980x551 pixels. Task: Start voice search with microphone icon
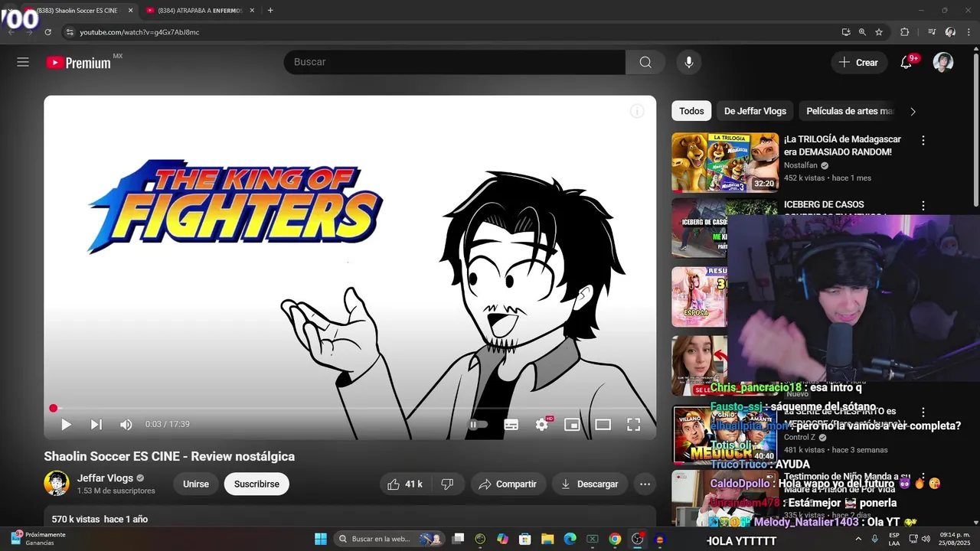point(689,62)
